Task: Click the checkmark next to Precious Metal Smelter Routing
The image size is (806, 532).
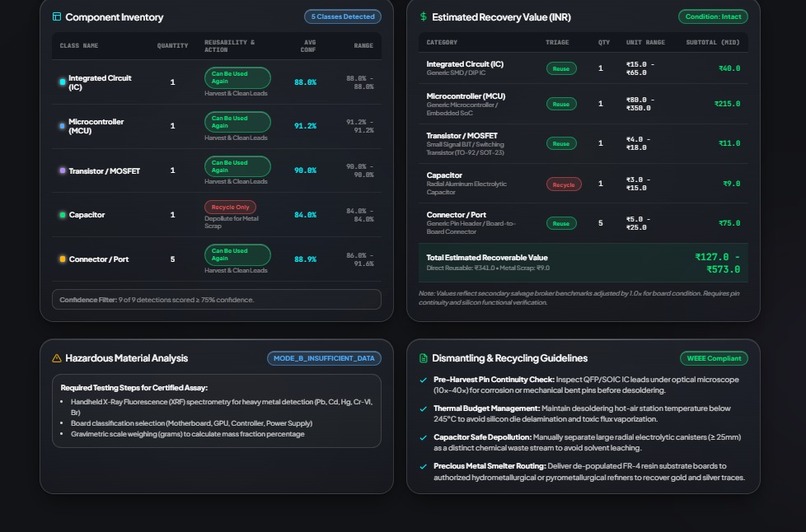Action: tap(423, 467)
